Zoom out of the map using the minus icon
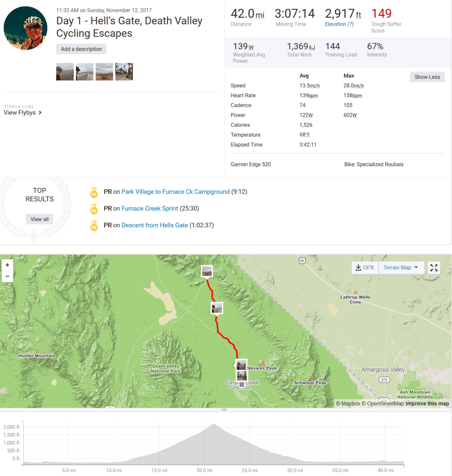 pyautogui.click(x=7, y=276)
